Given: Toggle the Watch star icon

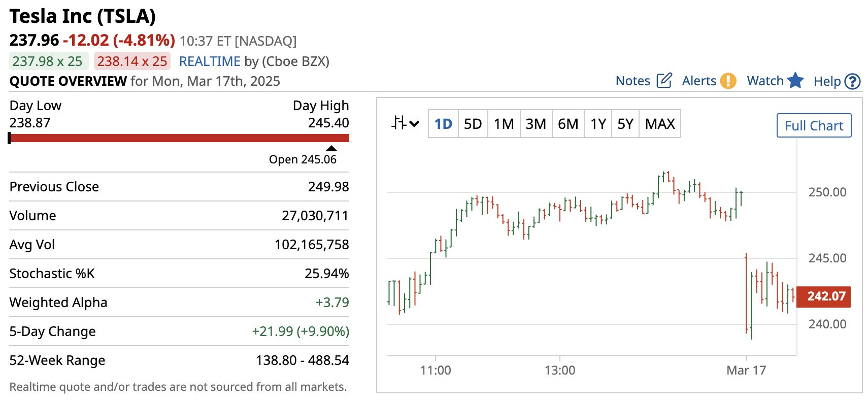Looking at the screenshot, I should [795, 81].
